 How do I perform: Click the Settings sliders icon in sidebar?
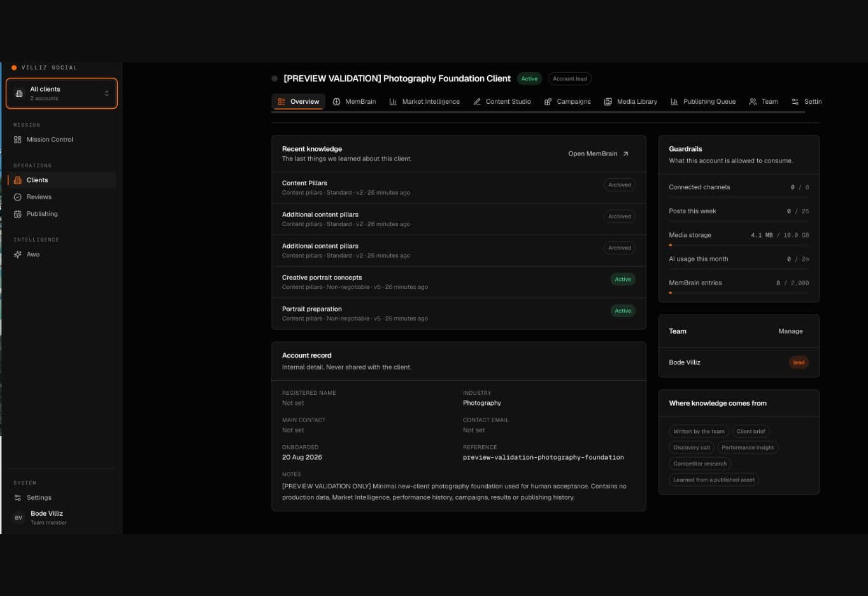pyautogui.click(x=18, y=498)
